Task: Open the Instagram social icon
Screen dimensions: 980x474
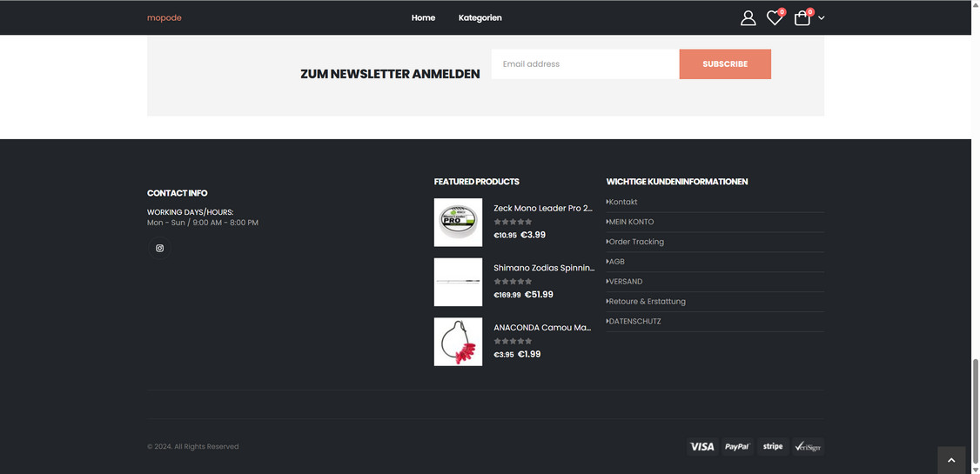Action: coord(159,248)
